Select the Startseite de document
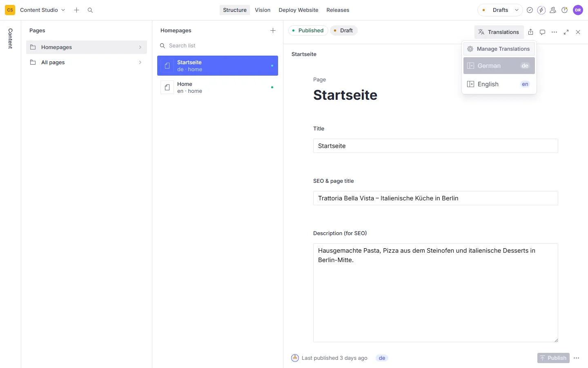Viewport: 588px width, 368px height. coord(218,65)
